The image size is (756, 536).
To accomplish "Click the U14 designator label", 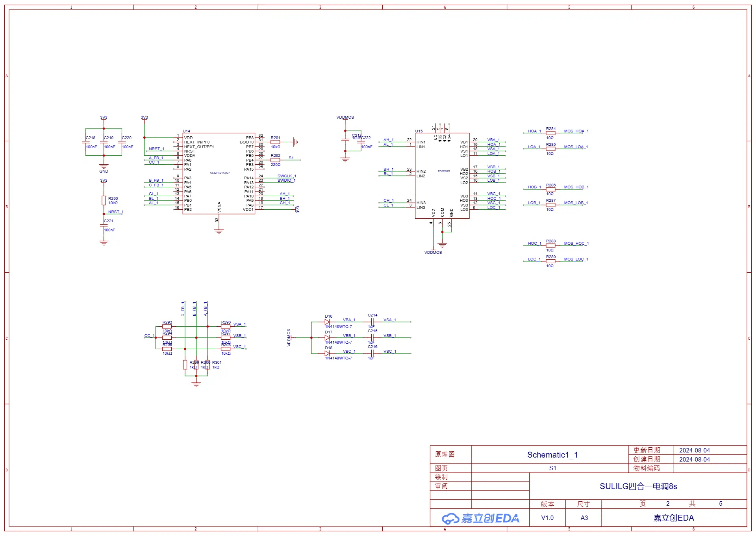I will 187,131.
